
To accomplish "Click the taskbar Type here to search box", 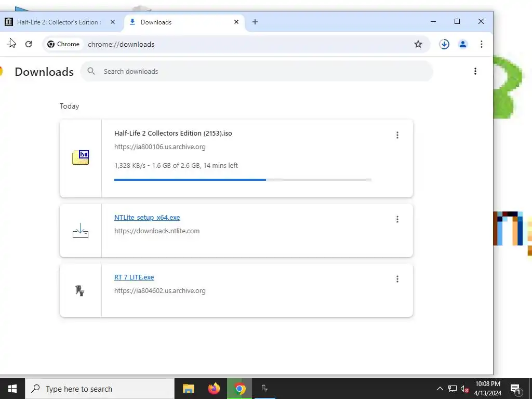I will (x=100, y=389).
